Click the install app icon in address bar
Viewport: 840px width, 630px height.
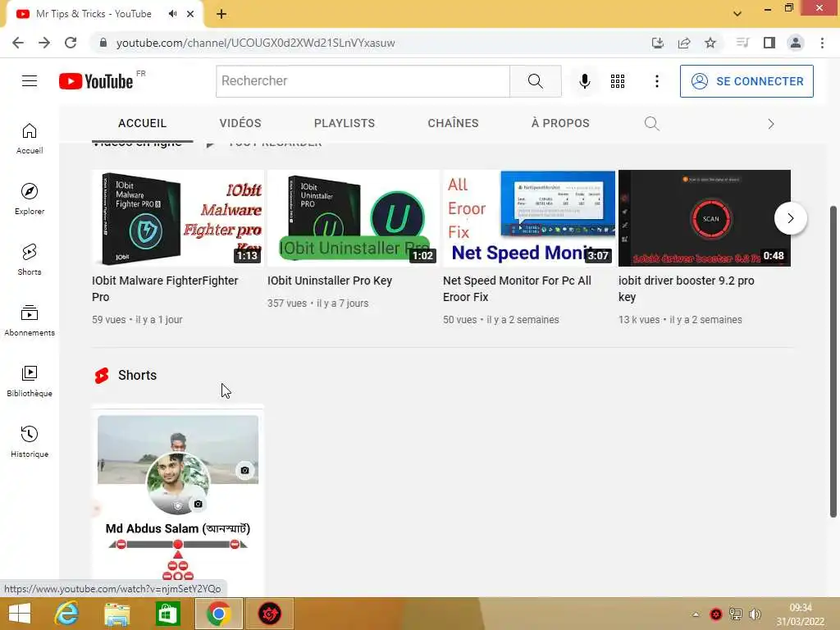point(657,43)
